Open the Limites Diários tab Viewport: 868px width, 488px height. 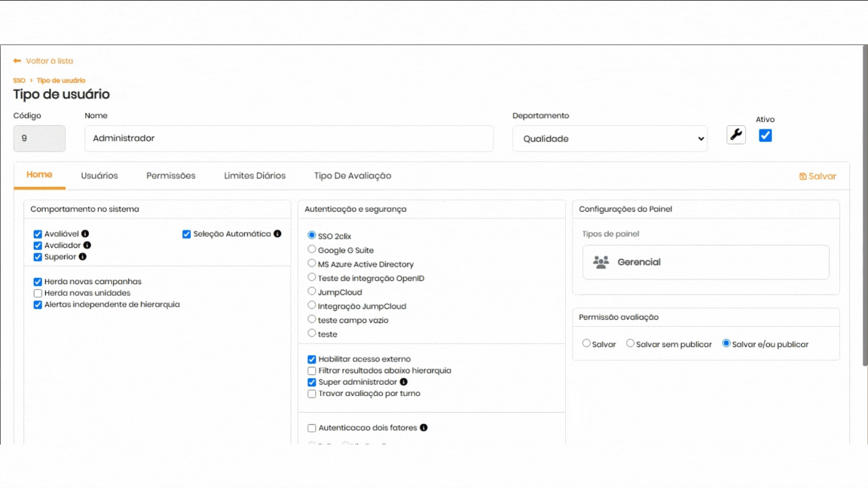(x=255, y=176)
